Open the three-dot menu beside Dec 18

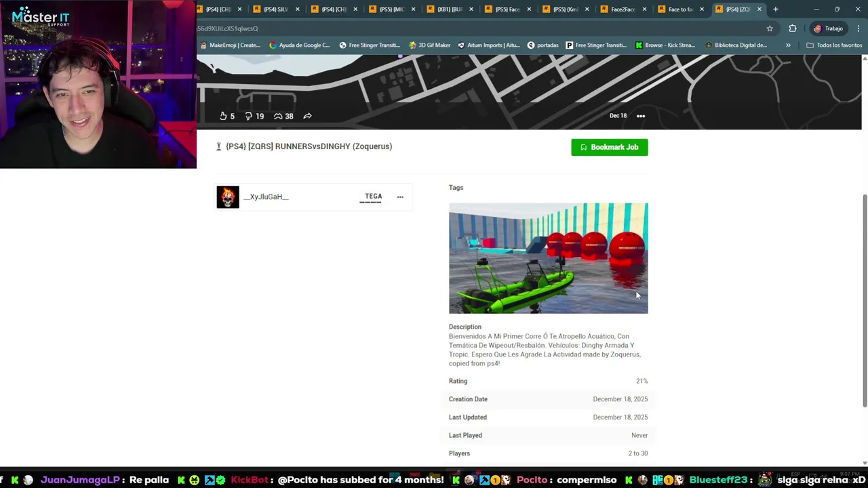coord(641,116)
